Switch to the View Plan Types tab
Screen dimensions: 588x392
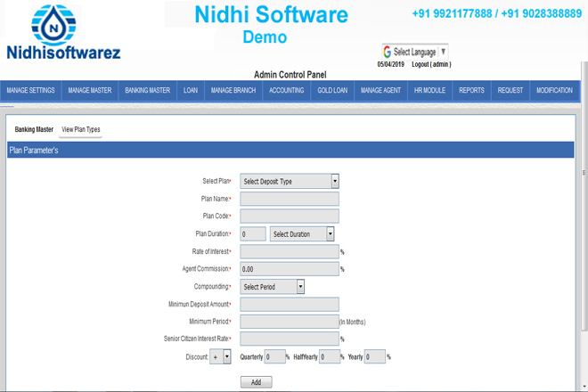tap(80, 129)
